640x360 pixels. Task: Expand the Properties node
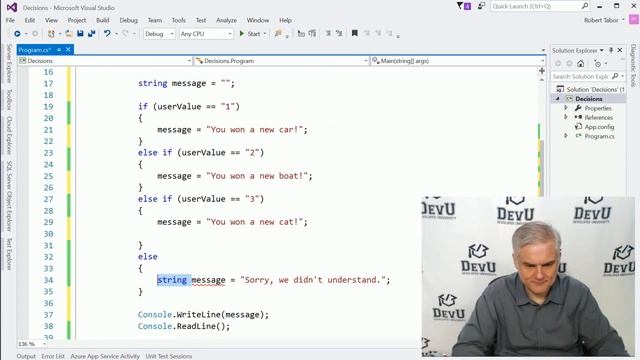[x=566, y=108]
